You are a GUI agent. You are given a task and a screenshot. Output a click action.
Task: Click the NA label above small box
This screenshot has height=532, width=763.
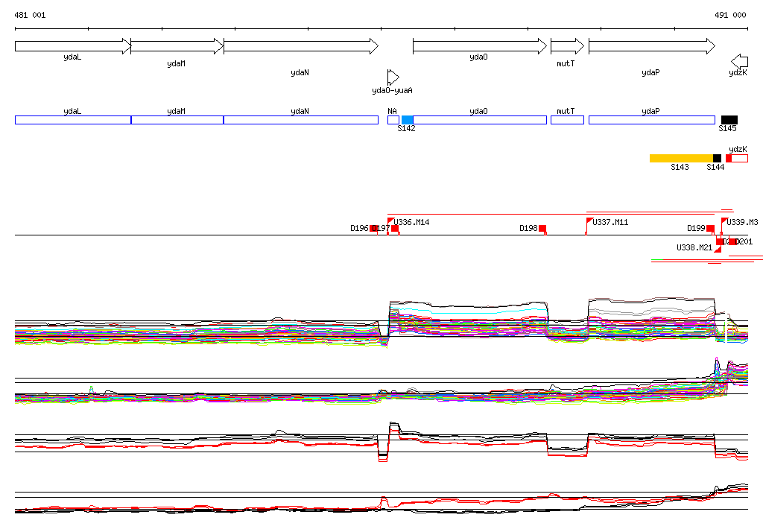point(392,112)
